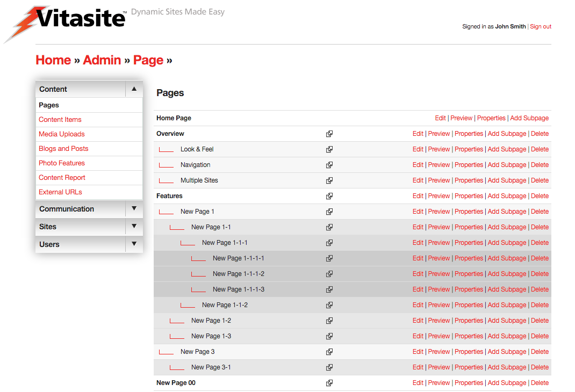Viewport: 575px width, 392px height.
Task: Expand the Users section arrow
Action: [x=134, y=244]
